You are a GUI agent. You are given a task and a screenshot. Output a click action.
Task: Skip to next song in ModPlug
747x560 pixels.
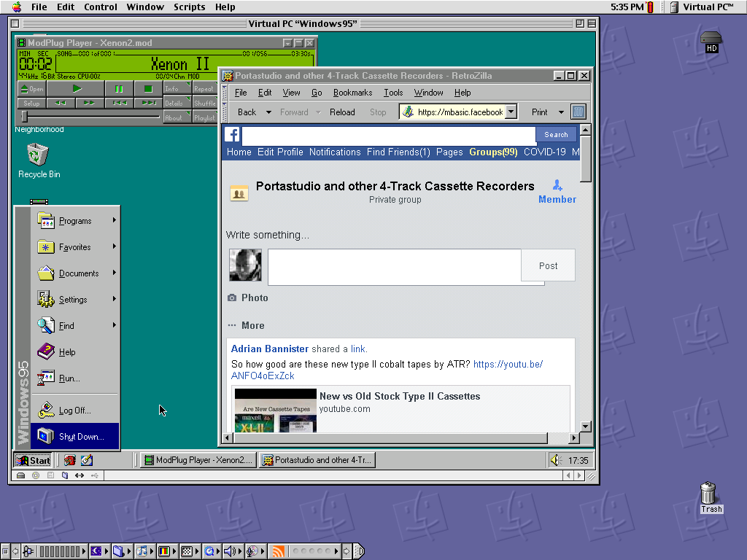pos(148,103)
